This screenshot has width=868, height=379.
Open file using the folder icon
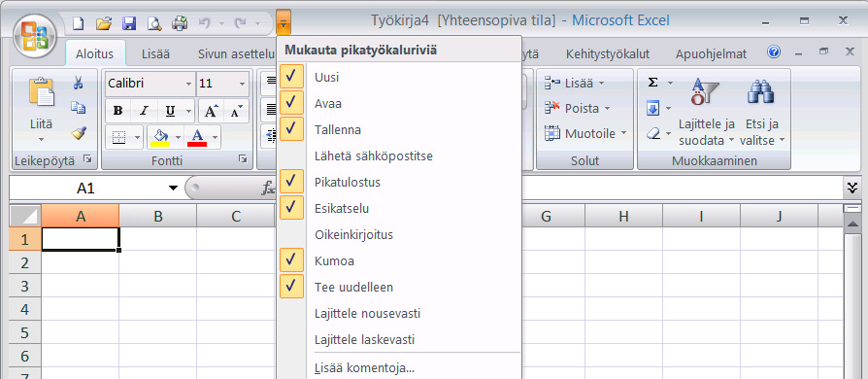[104, 23]
